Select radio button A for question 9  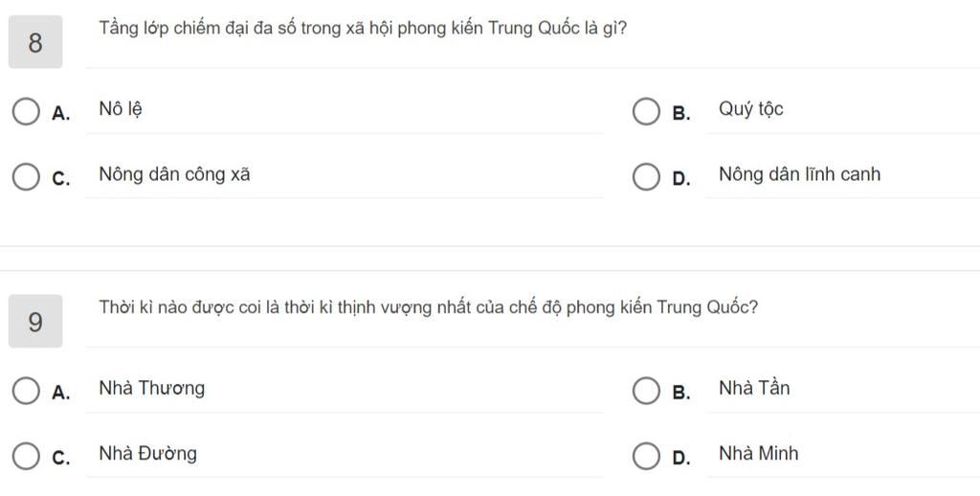[x=26, y=391]
